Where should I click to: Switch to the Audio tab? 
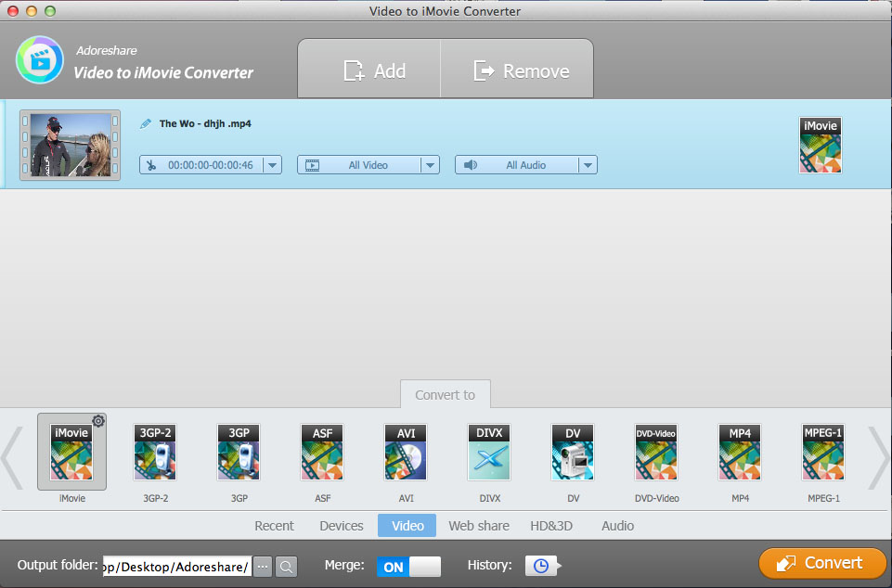pyautogui.click(x=618, y=526)
